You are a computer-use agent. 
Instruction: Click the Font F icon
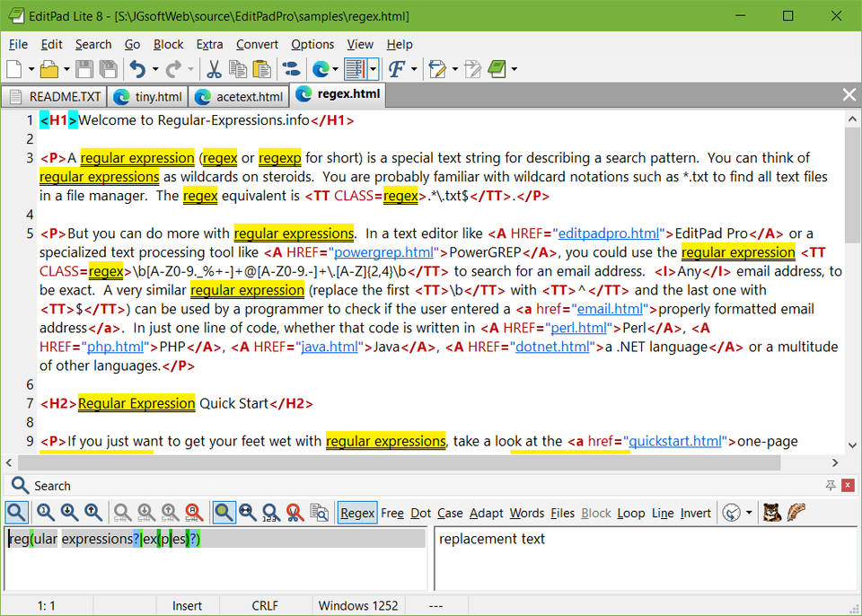[395, 69]
